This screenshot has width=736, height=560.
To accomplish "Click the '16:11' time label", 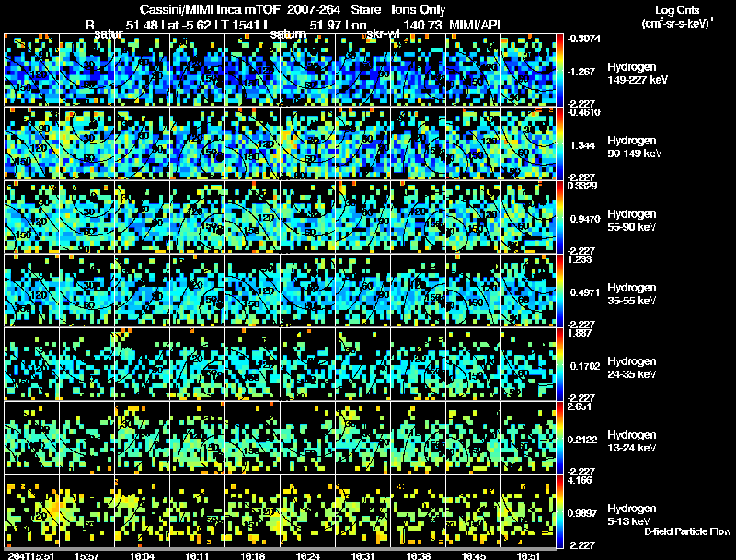I will 198,555.
